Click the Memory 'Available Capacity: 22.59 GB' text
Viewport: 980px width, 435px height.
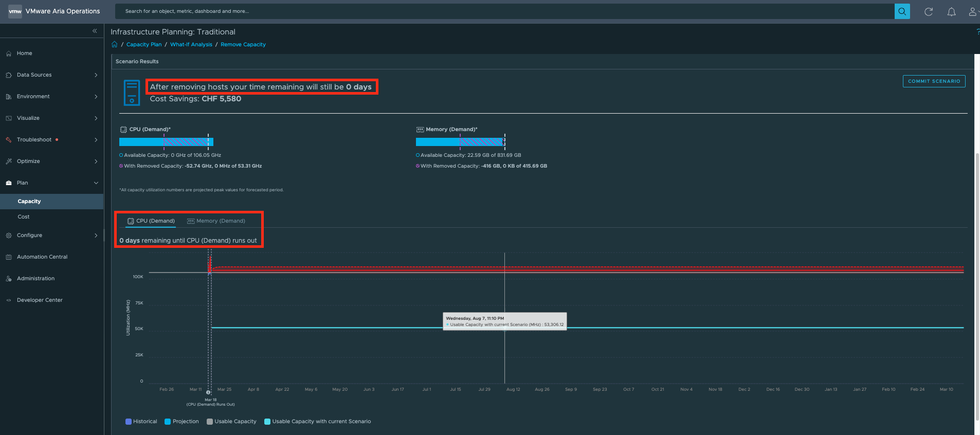(471, 155)
